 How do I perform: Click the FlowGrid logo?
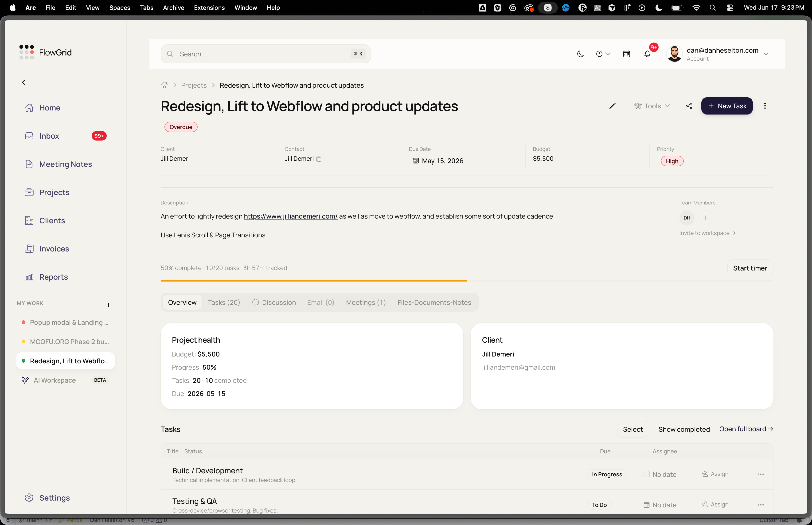point(45,52)
